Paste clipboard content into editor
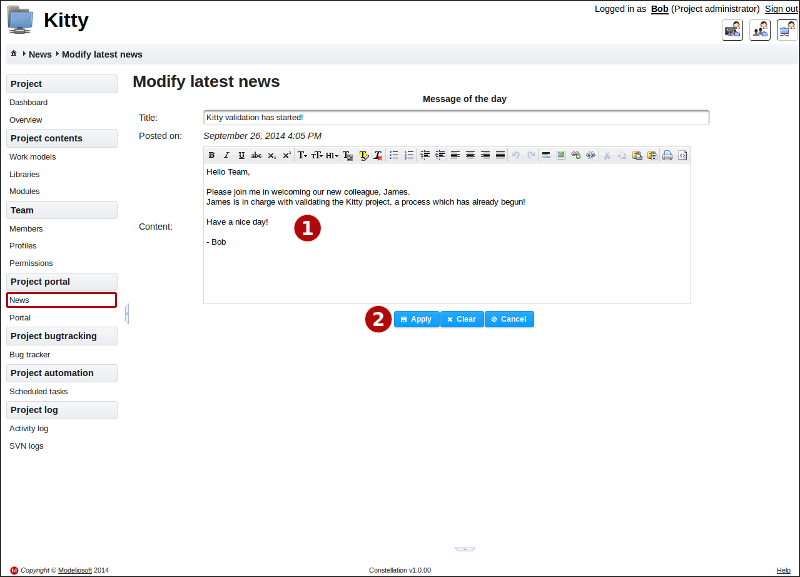The width and height of the screenshot is (800, 577). coord(637,155)
